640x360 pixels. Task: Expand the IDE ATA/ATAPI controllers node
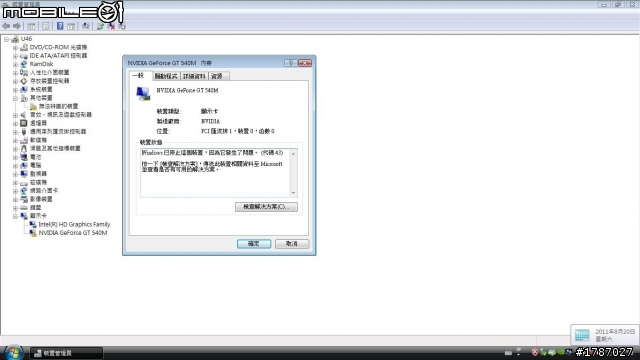click(x=15, y=56)
